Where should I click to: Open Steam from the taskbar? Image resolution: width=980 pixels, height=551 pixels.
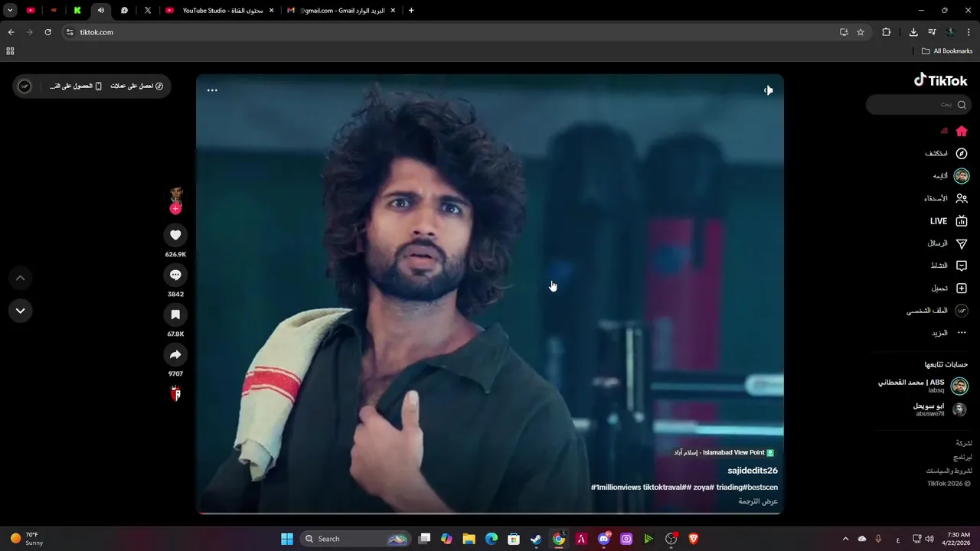536,539
